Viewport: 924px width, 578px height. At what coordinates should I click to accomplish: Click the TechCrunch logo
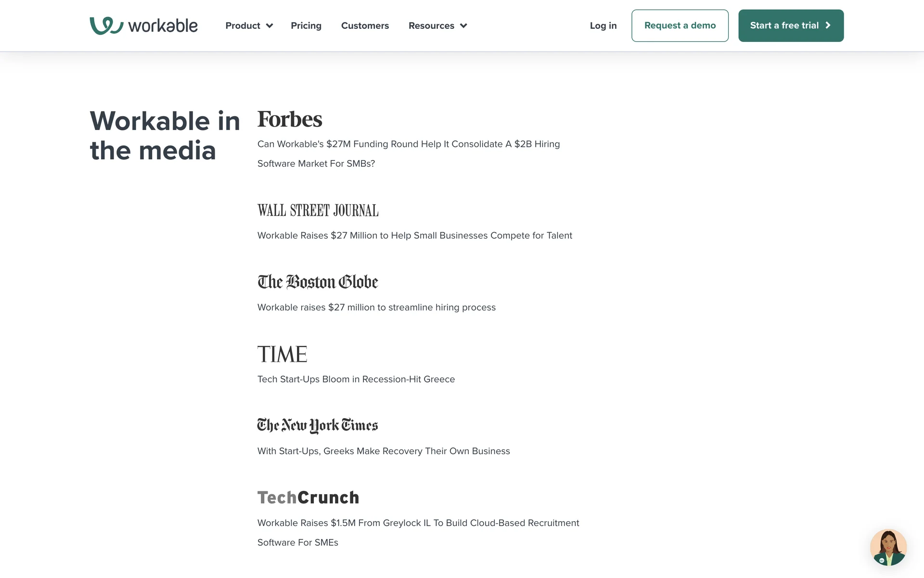(308, 498)
